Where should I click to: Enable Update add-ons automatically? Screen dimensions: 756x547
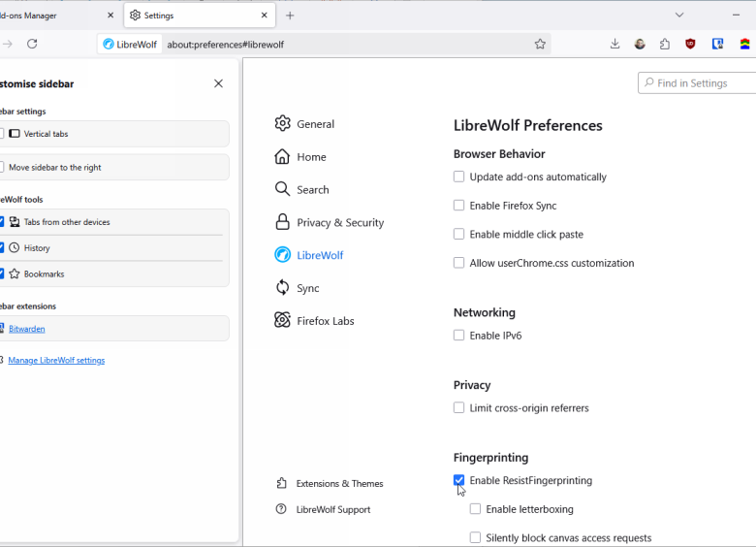(459, 177)
